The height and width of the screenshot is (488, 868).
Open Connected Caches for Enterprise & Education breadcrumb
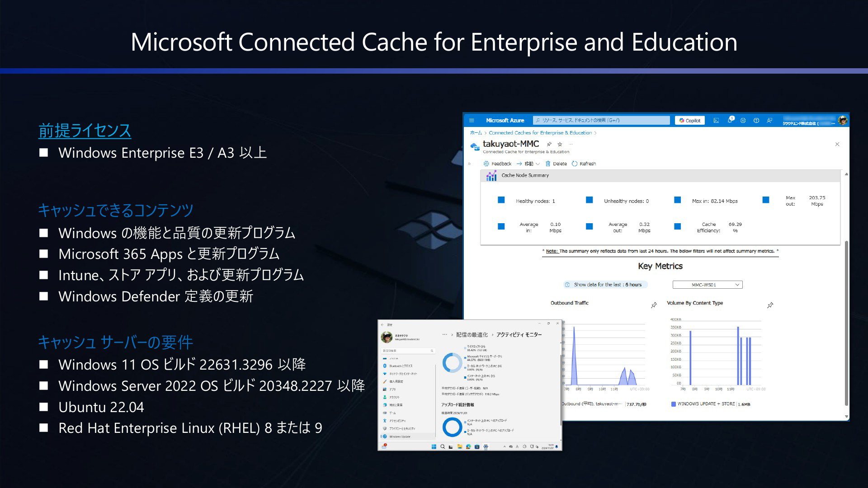tap(540, 133)
